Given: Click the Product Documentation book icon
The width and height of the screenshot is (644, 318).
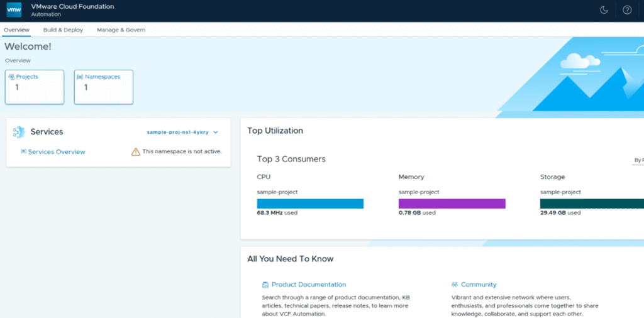Looking at the screenshot, I should click(265, 285).
